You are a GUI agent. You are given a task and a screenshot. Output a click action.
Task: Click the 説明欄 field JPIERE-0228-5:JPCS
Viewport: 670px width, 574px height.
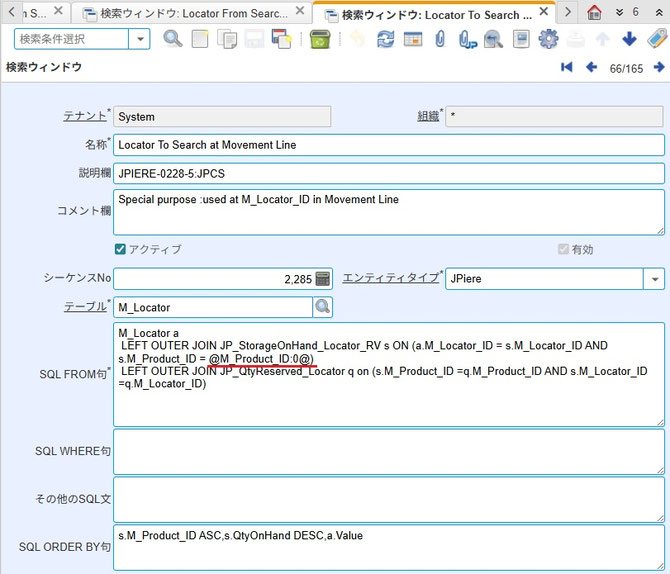388,174
